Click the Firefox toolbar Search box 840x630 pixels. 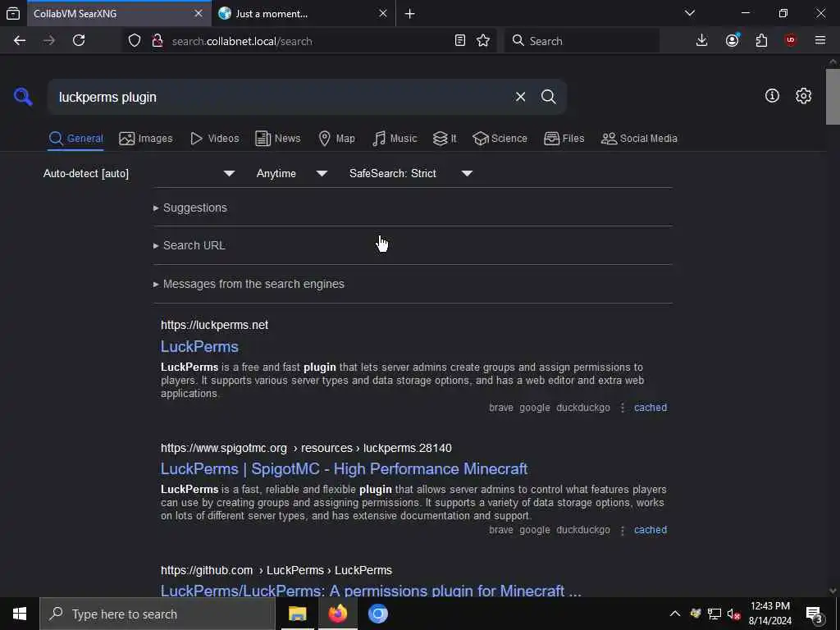(x=582, y=41)
